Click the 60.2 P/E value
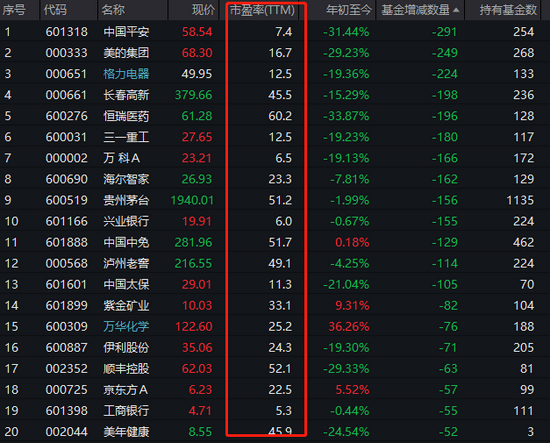 280,116
